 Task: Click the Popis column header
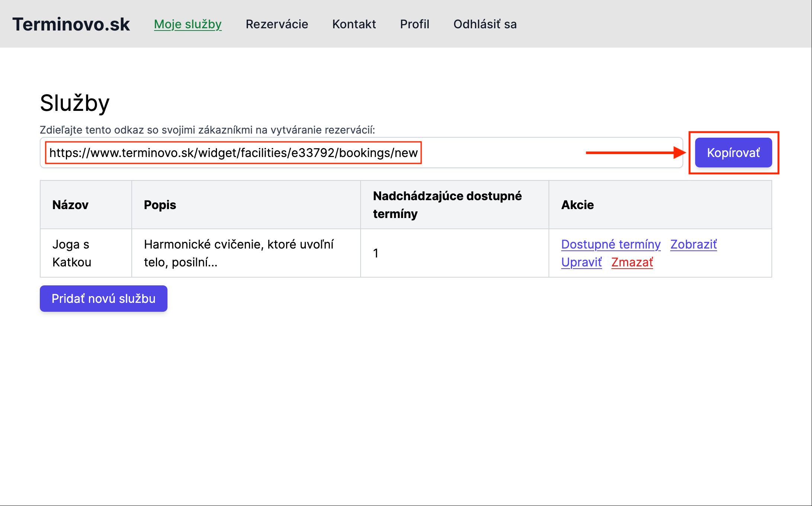click(160, 205)
